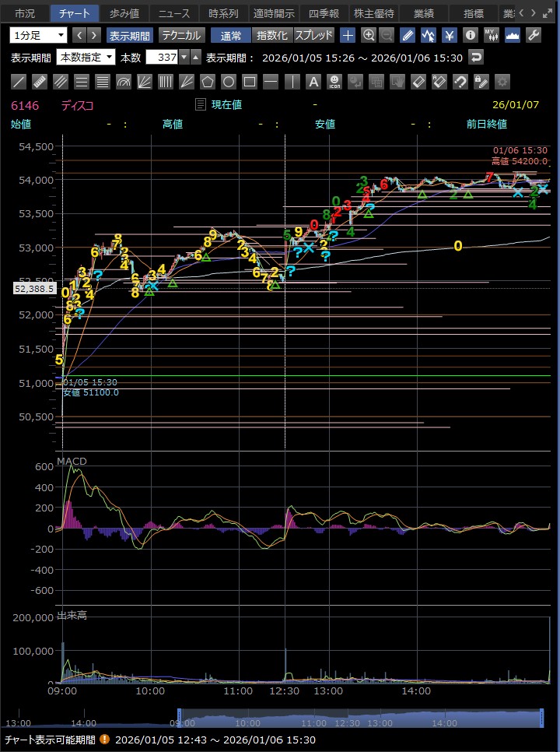Select the trend line drawing tool
Screen dimensions: 560x752
coord(19,82)
